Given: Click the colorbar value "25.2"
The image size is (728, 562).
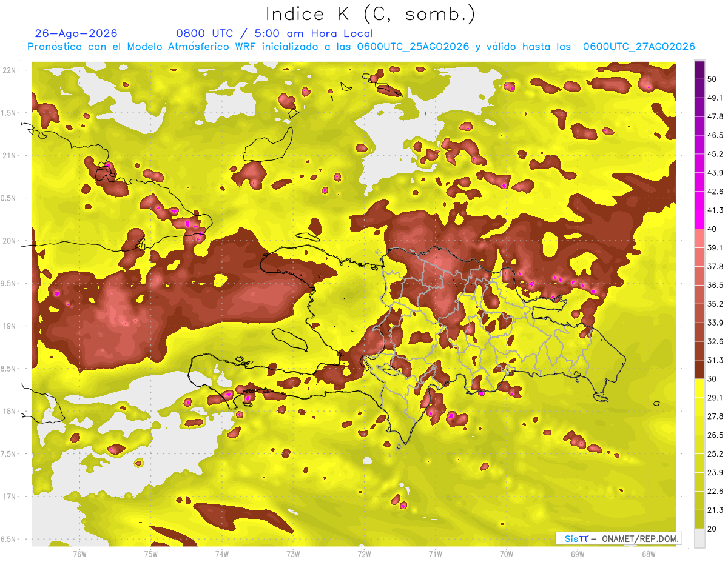Looking at the screenshot, I should click(715, 454).
